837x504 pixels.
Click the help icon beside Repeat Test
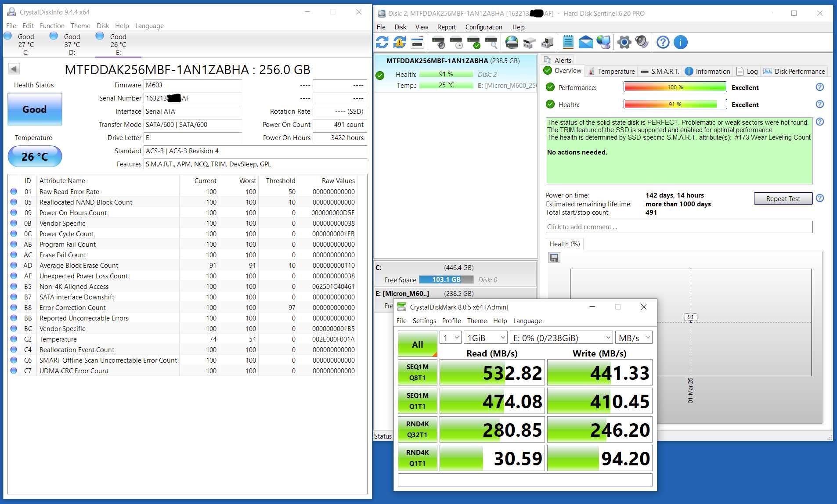[819, 198]
